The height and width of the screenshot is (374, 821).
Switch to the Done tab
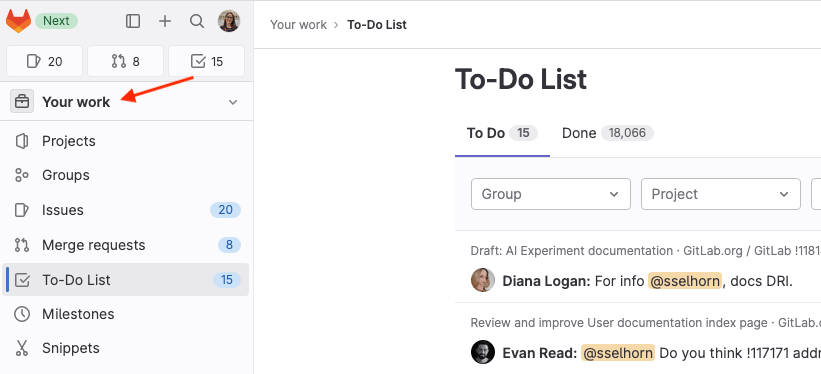tap(607, 133)
